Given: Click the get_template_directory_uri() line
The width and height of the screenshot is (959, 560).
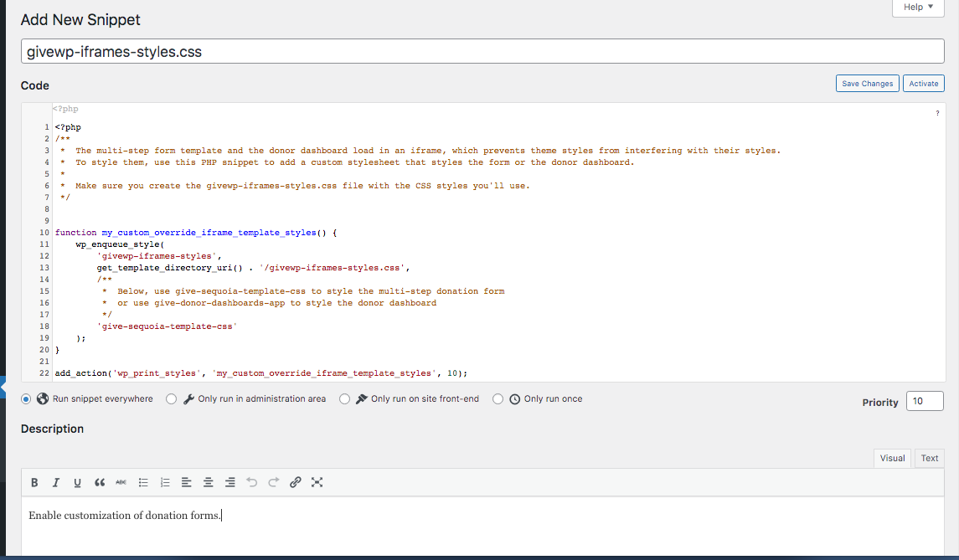Looking at the screenshot, I should pos(253,268).
